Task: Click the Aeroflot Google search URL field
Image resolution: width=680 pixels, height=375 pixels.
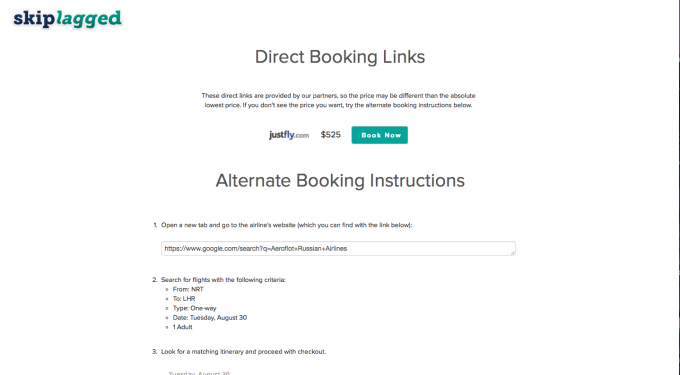Action: point(338,248)
